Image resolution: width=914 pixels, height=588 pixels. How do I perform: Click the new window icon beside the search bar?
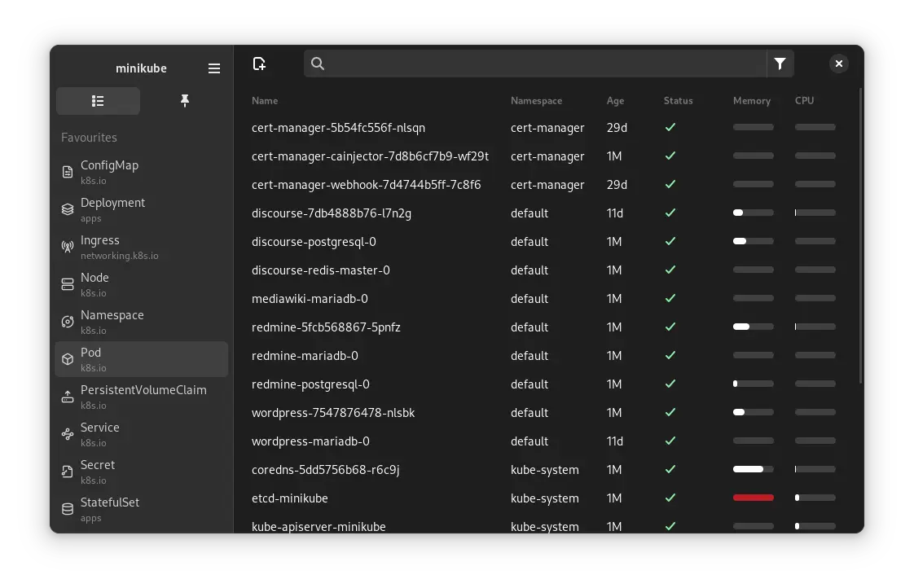259,63
